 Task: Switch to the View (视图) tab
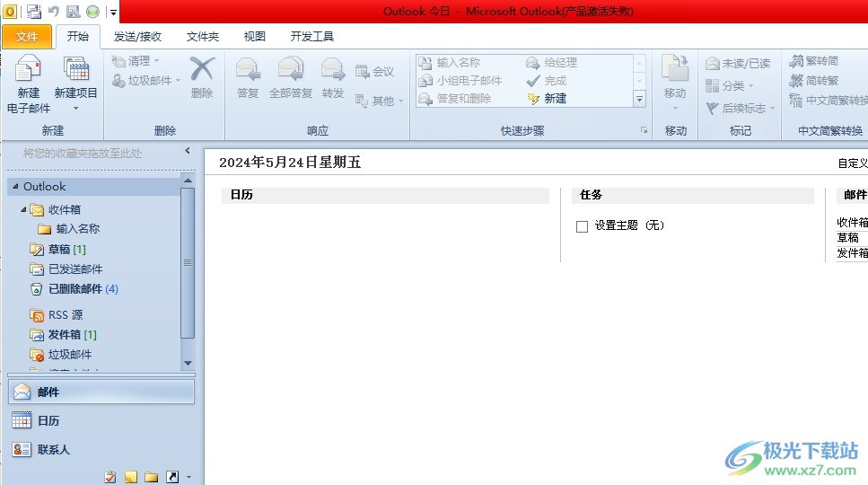coord(254,37)
